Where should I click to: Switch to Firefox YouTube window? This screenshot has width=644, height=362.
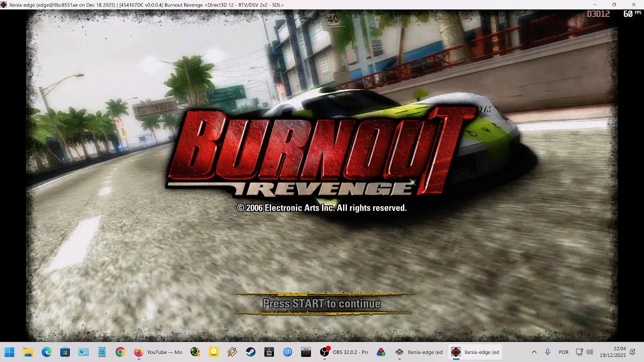pyautogui.click(x=158, y=352)
